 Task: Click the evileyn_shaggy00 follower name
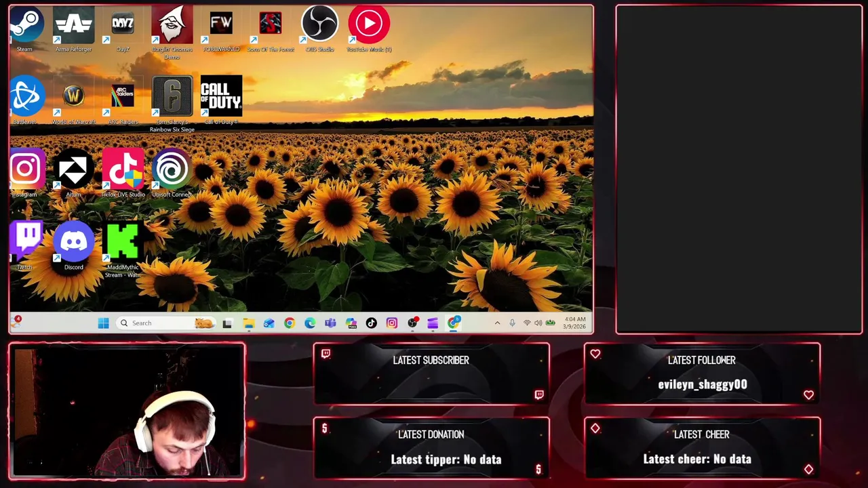[703, 385]
